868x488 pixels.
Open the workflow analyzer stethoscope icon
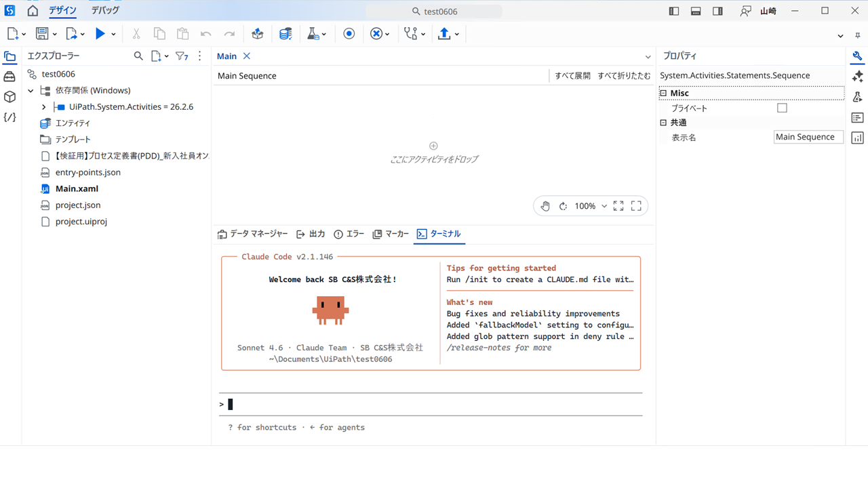click(x=410, y=34)
